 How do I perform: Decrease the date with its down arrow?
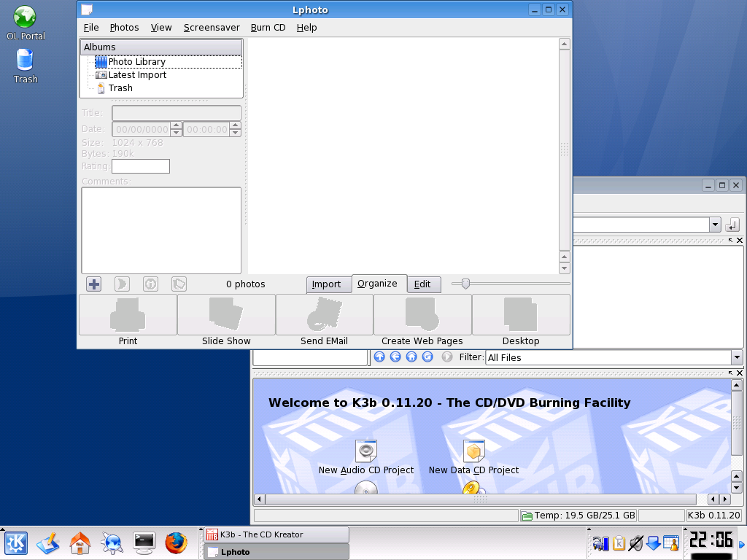(x=177, y=133)
